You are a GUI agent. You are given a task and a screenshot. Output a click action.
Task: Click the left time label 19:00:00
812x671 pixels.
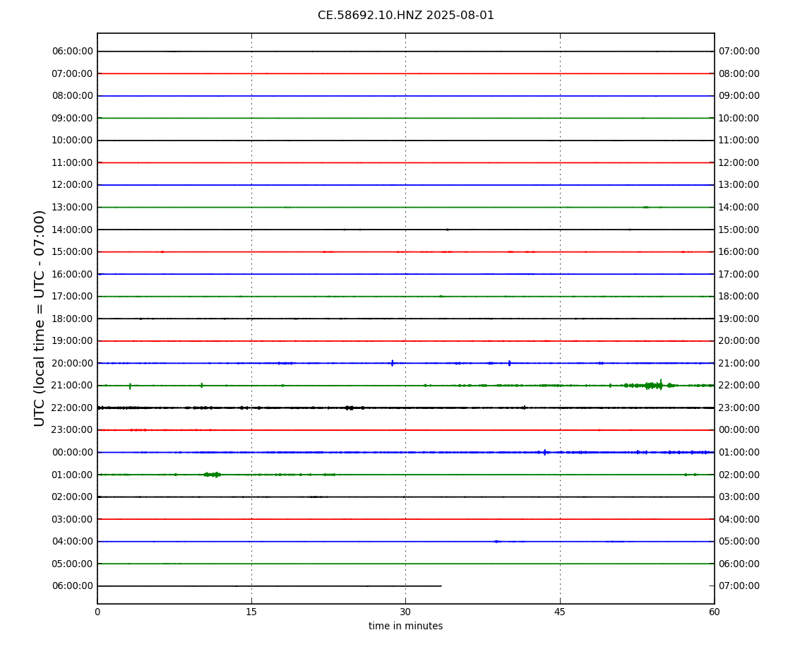click(73, 341)
